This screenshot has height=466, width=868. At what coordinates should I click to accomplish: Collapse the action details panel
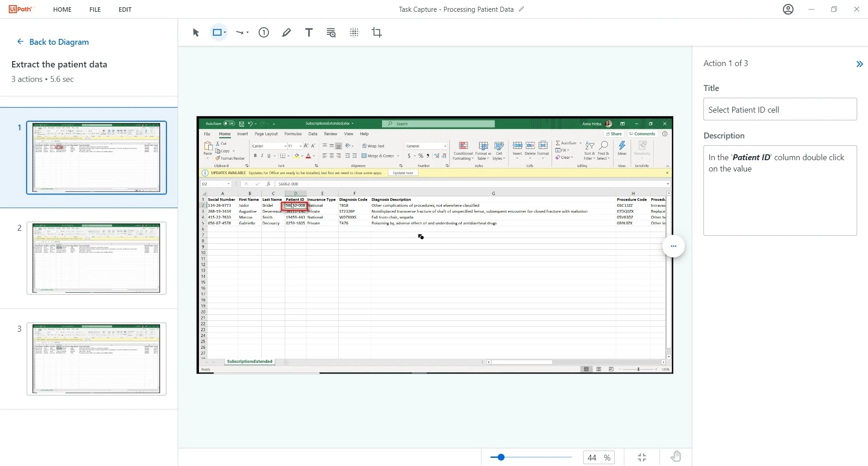tap(859, 64)
